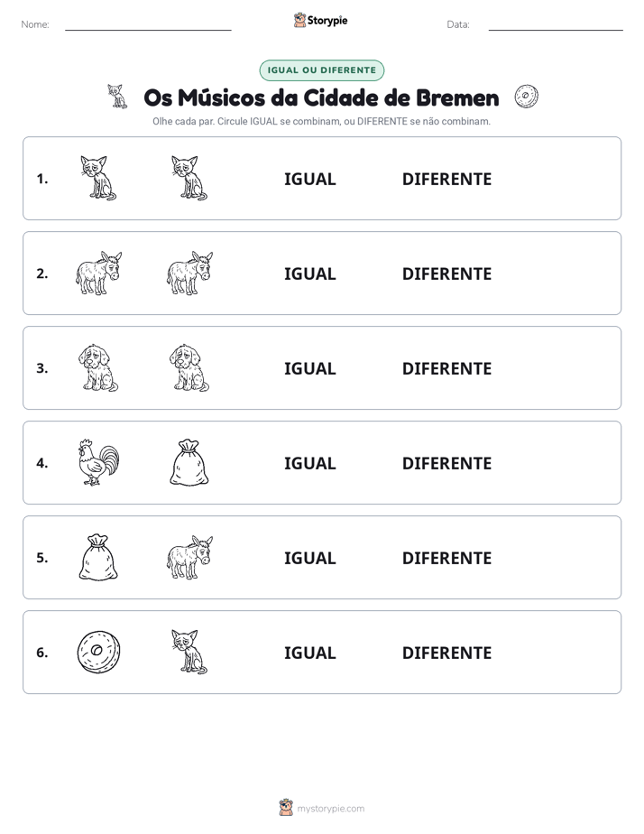Click the donkey picture in row 5
The width and height of the screenshot is (644, 834).
pos(189,557)
